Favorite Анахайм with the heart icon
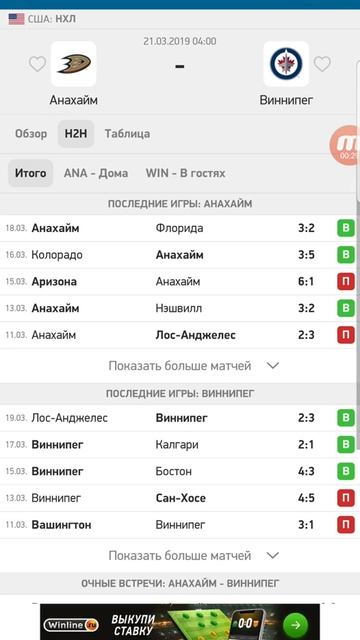 37,64
